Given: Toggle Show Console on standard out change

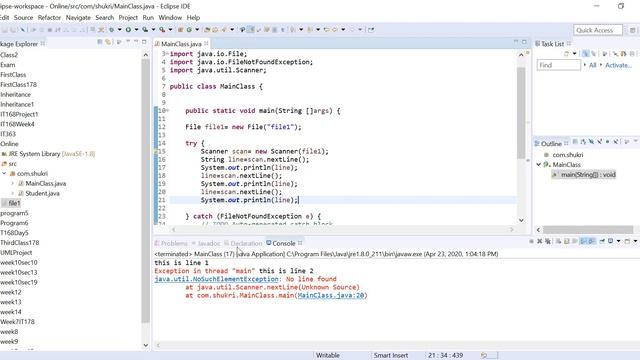Looking at the screenshot, I should pos(584,241).
